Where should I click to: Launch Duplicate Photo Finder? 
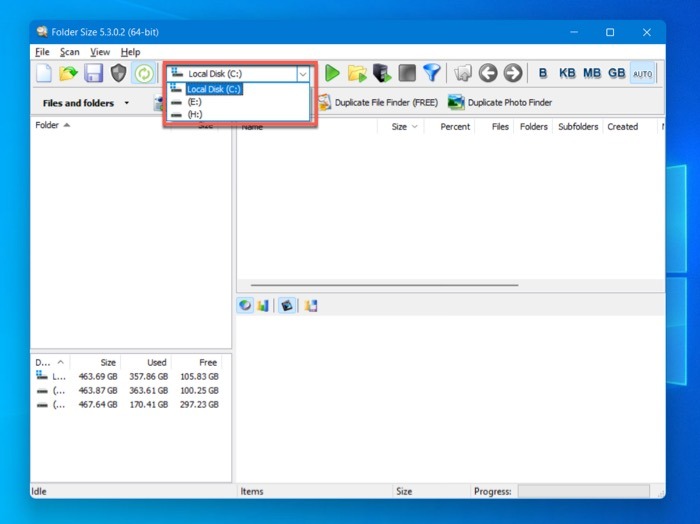500,102
